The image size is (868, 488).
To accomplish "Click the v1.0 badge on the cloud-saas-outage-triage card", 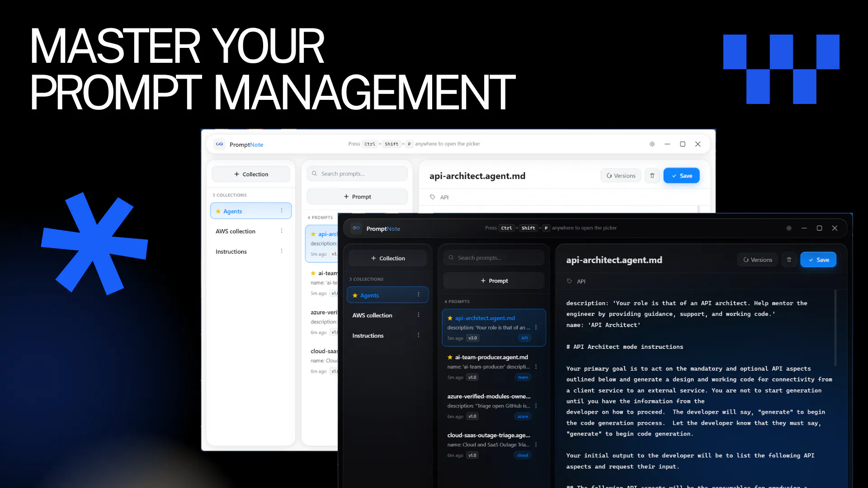I will 472,455.
